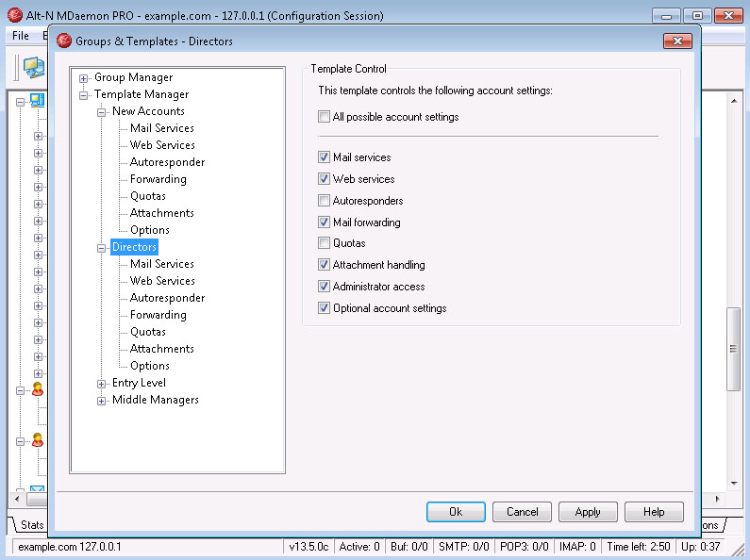Select the Entry Level tree item

(139, 383)
